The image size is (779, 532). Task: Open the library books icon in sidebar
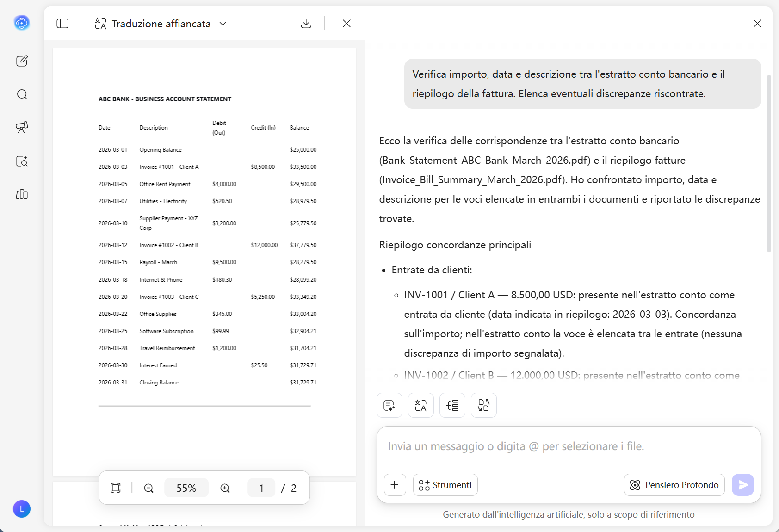22,194
